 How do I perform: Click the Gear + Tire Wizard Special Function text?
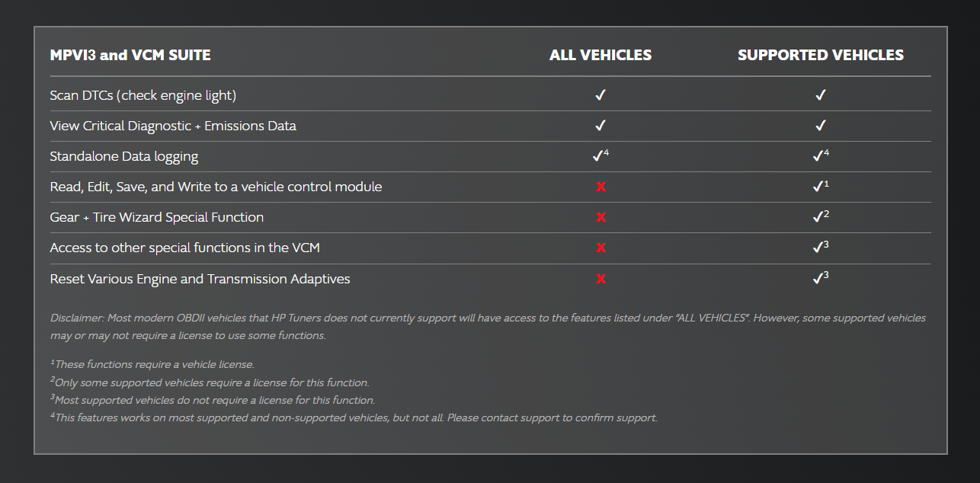156,217
